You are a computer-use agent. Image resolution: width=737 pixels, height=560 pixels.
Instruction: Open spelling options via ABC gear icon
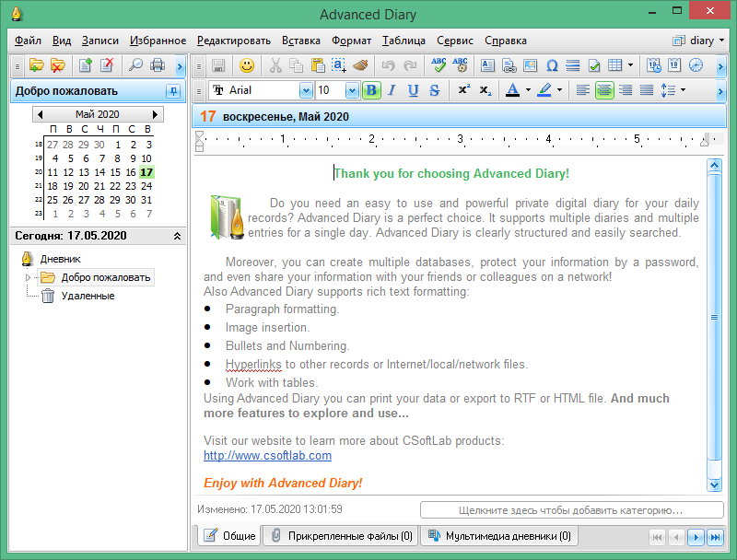coord(460,65)
